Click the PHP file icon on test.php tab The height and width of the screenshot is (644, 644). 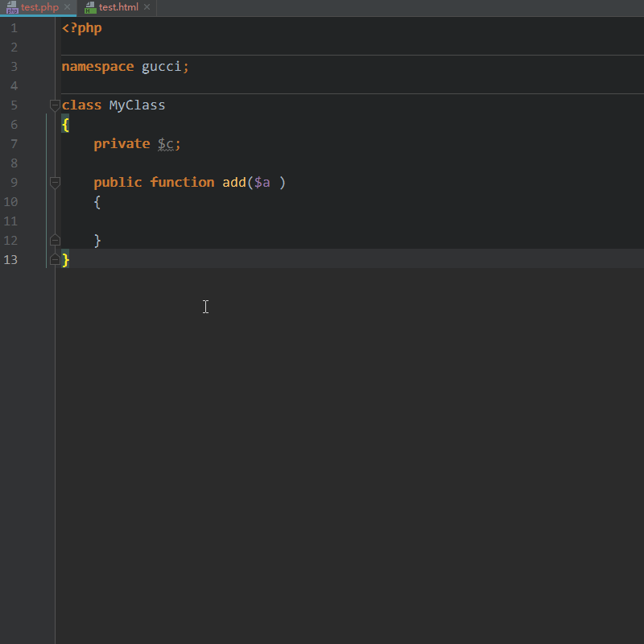[12, 7]
